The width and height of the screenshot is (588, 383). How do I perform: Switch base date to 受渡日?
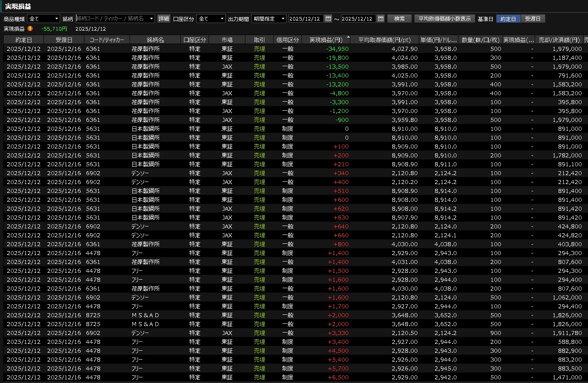pyautogui.click(x=533, y=19)
